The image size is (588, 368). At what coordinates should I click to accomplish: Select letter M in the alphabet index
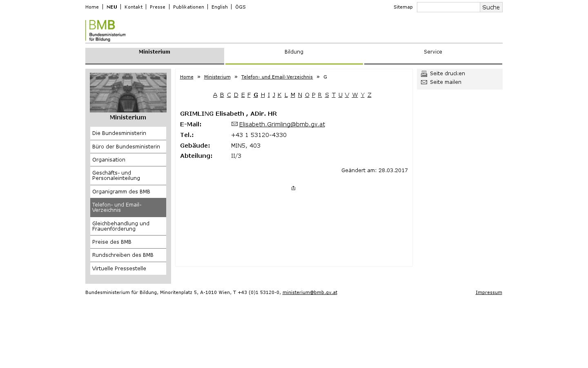click(293, 95)
